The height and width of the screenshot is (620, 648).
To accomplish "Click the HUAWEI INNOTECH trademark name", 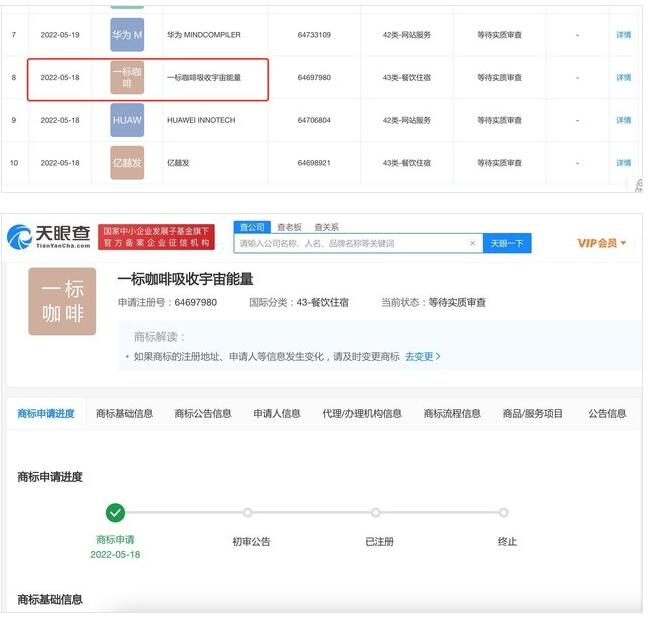I will 201,120.
